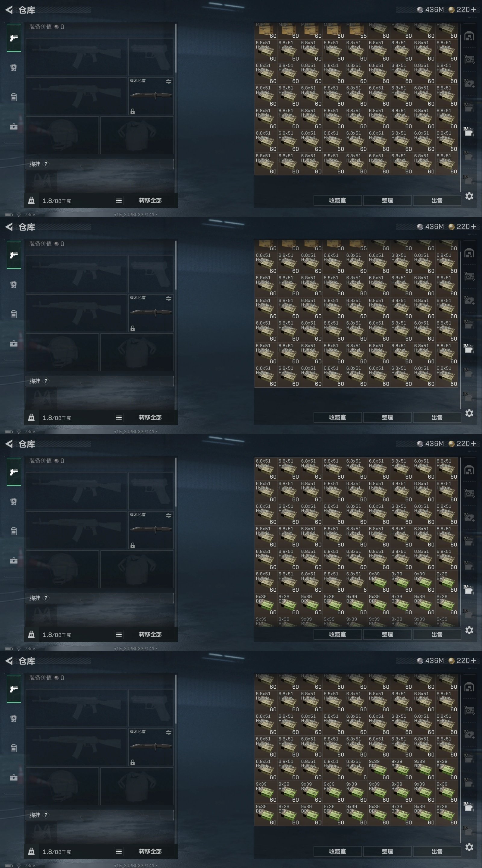Open the weapons loadout sidebar tab icon
482x868 pixels.
tap(14, 38)
